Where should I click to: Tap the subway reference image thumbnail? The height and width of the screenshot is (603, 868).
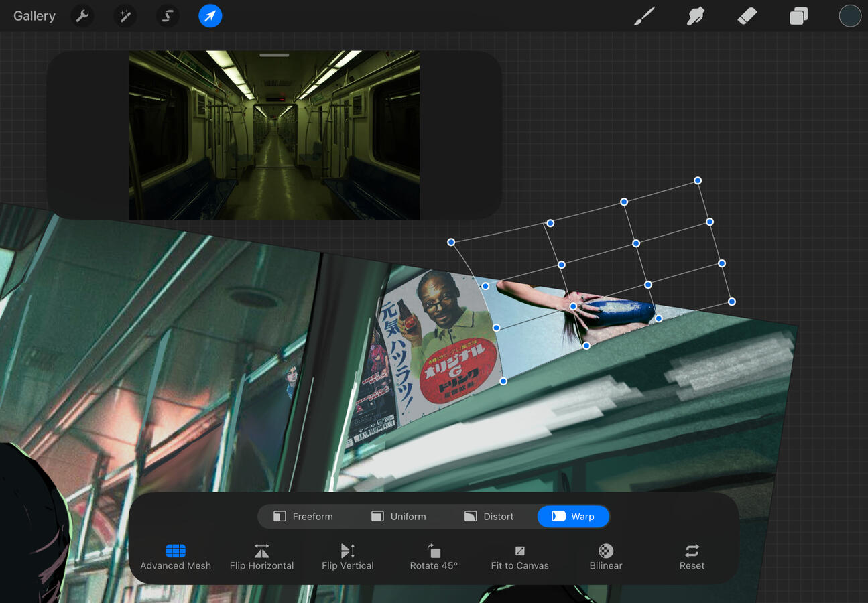point(273,134)
